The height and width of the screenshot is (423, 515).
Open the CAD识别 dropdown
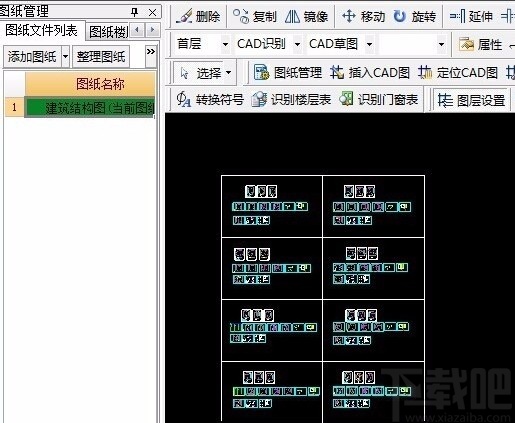pyautogui.click(x=297, y=44)
